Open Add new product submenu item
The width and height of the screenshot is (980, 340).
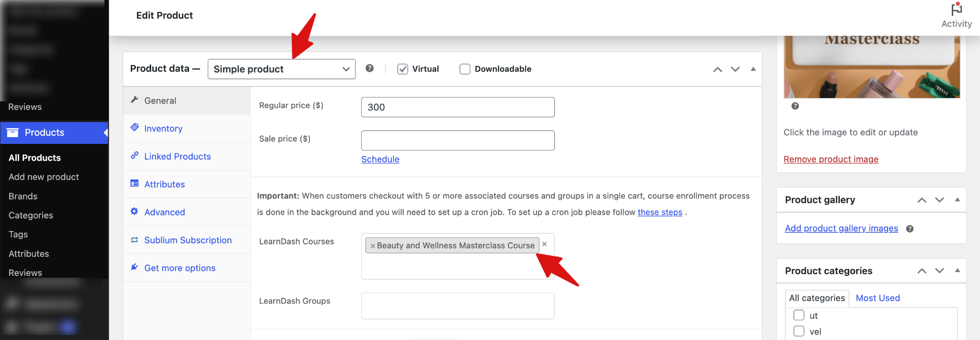click(x=44, y=177)
